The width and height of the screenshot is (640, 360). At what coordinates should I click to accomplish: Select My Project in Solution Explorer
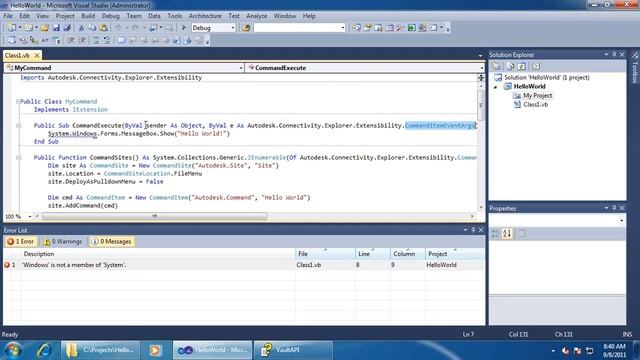537,96
